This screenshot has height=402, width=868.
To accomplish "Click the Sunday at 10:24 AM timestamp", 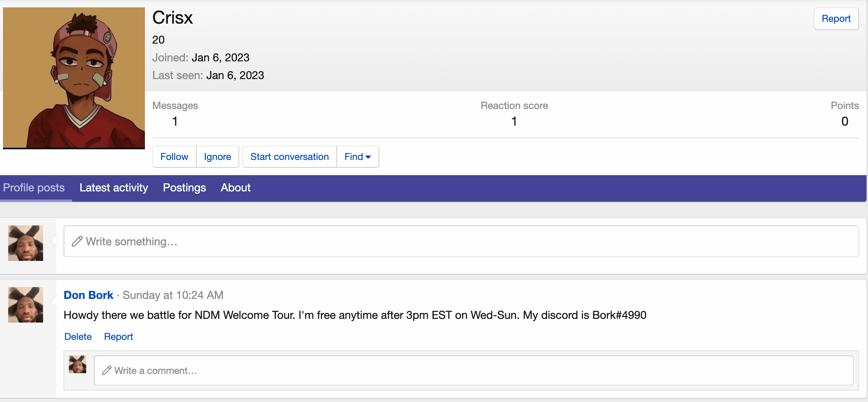I will click(173, 295).
